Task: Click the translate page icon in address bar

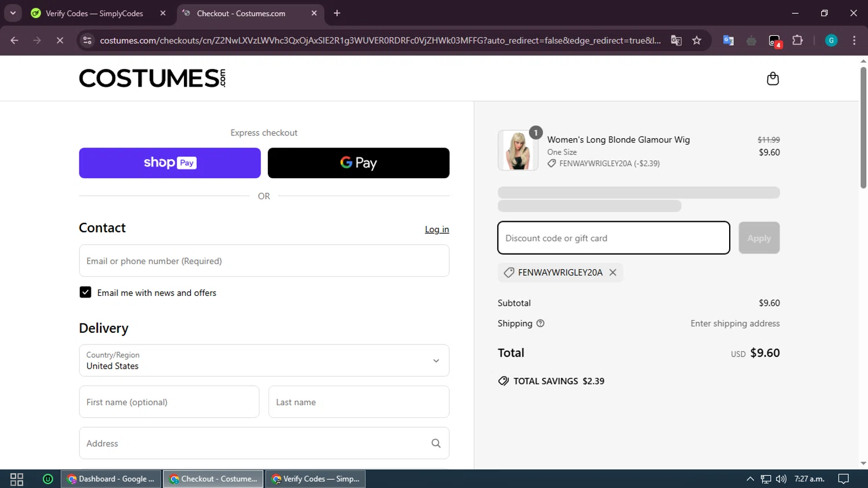Action: [676, 41]
